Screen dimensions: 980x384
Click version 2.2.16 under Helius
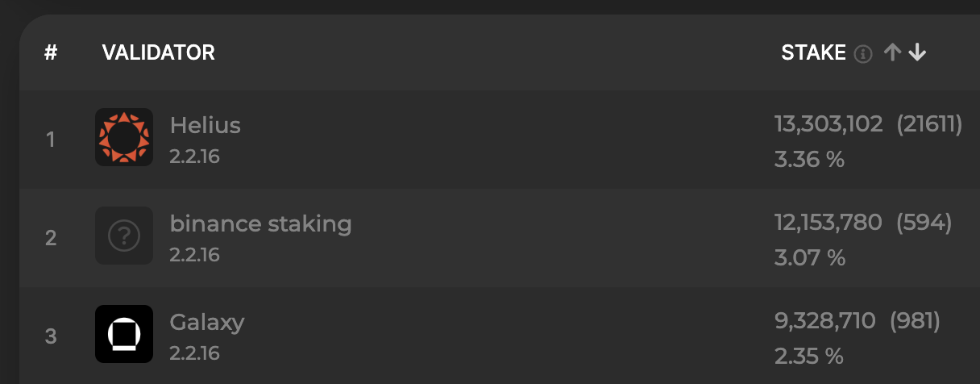pos(194,156)
